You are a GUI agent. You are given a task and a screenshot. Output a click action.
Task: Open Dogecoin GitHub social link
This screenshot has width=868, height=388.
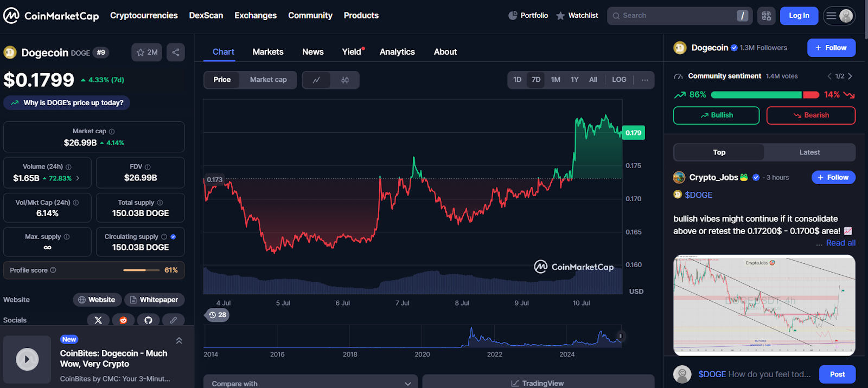pos(148,320)
